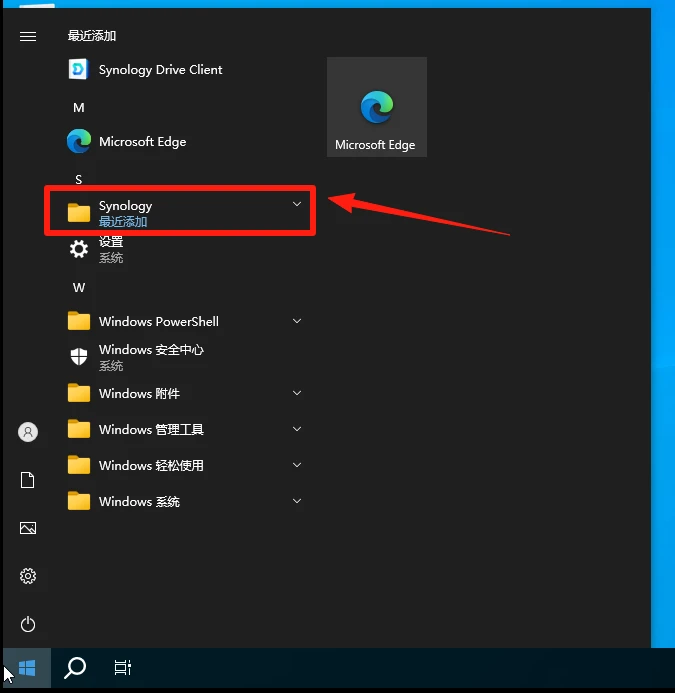Screen dimensions: 675x693
Task: Click the Synology folder icon
Action: [x=79, y=212]
